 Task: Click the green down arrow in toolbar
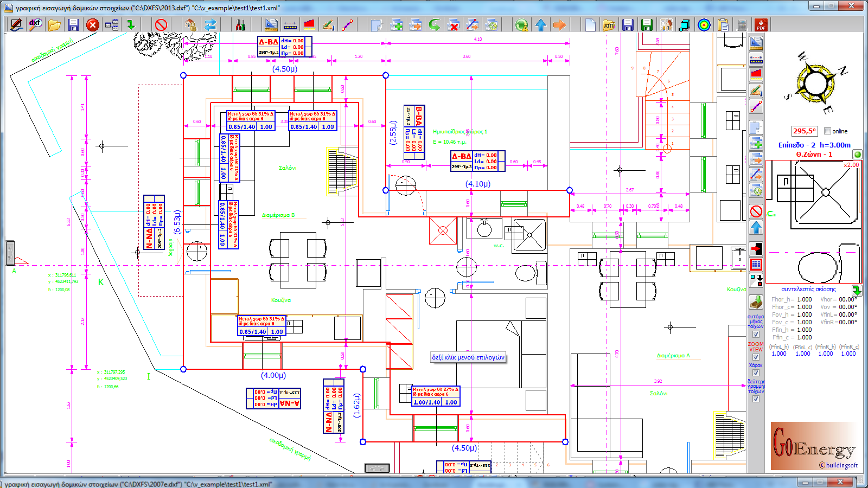(131, 25)
